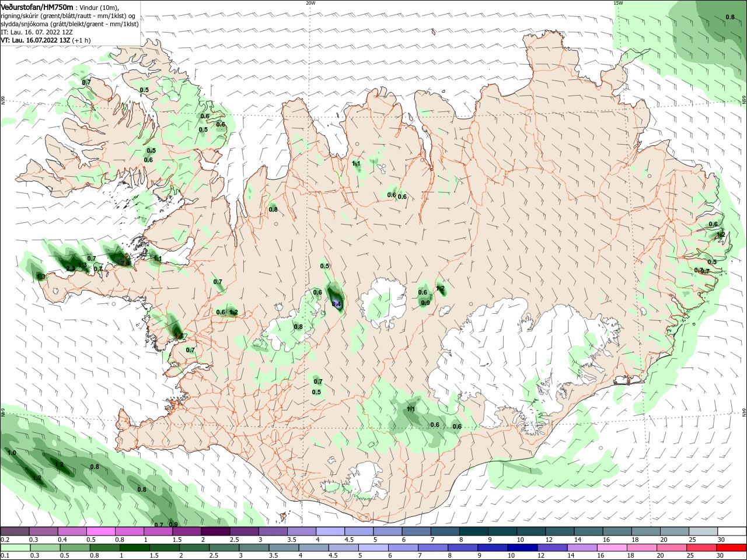
Task: Click the snow scale label 0.2
Action: pyautogui.click(x=5, y=540)
